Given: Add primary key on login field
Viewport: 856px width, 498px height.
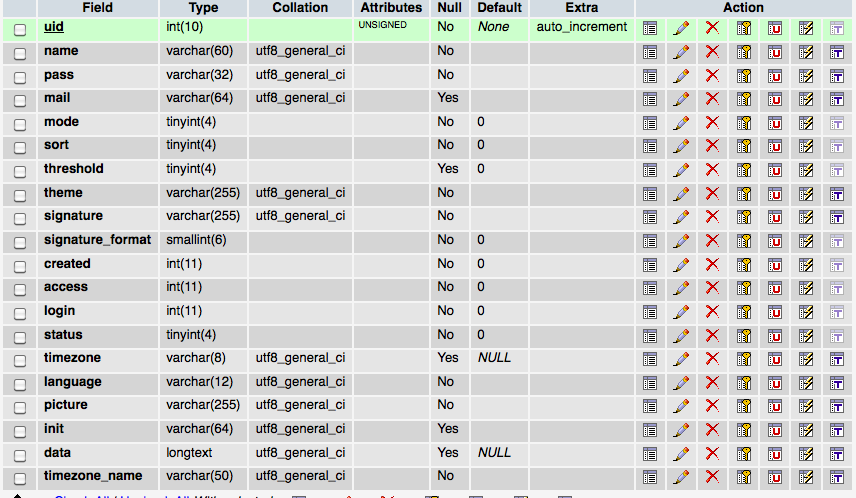Looking at the screenshot, I should tap(744, 311).
